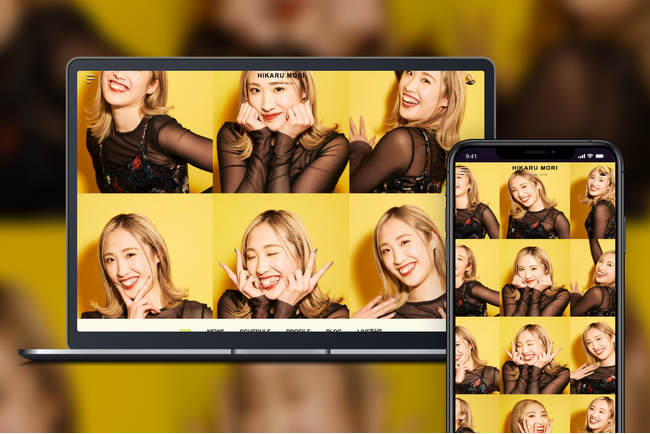Tap phone photo with fists on cheeks
This screenshot has height=434, width=650.
coord(535,278)
